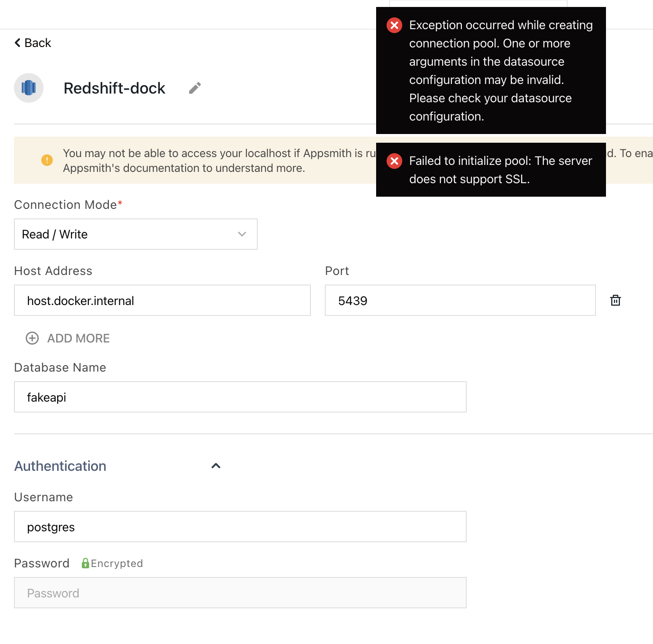The height and width of the screenshot is (644, 653).
Task: Focus the Host Address field
Action: 162,300
